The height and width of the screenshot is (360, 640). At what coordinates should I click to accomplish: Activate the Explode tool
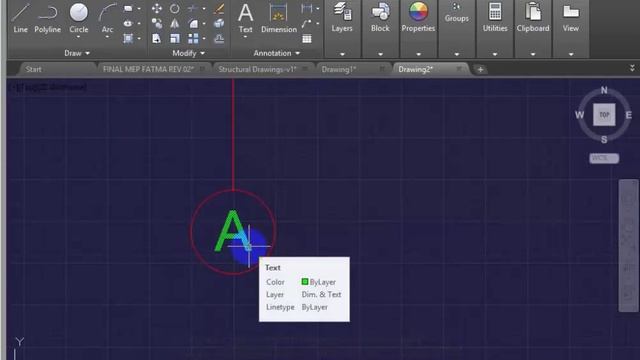[219, 24]
